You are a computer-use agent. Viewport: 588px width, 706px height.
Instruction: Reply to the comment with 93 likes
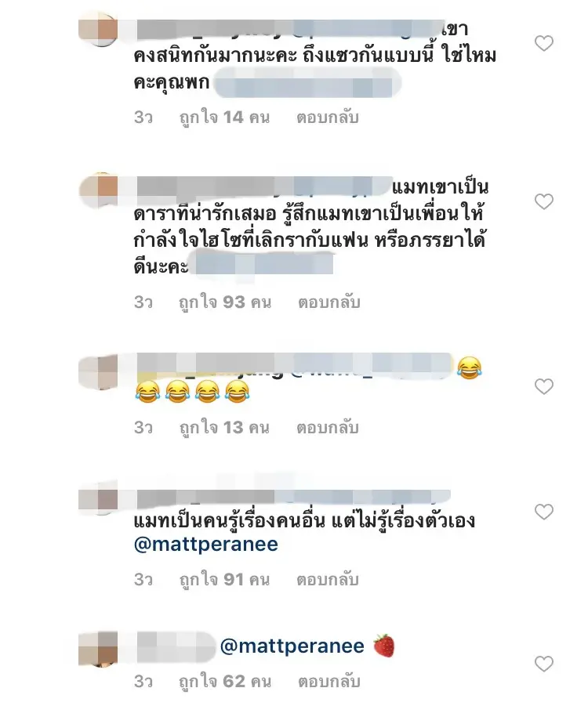(329, 302)
